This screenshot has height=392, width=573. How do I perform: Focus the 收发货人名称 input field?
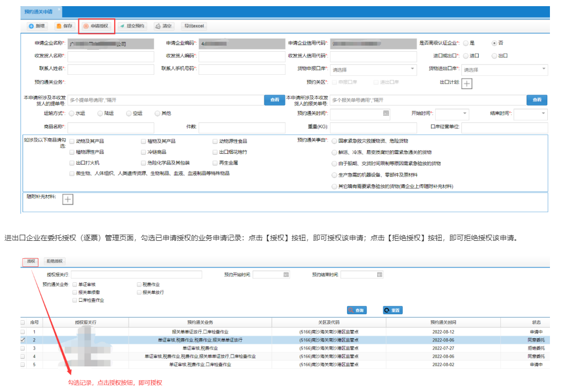pos(111,57)
